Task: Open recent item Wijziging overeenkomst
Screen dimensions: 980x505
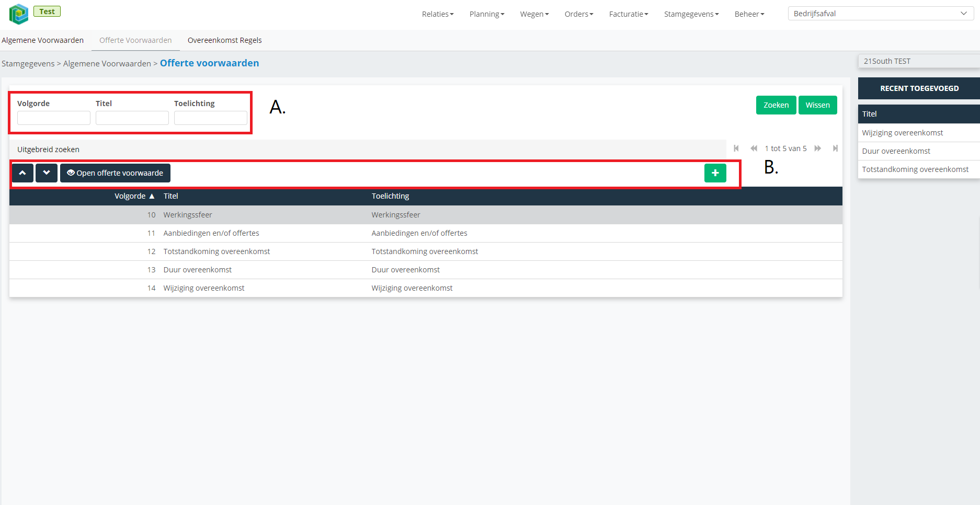Action: point(903,133)
